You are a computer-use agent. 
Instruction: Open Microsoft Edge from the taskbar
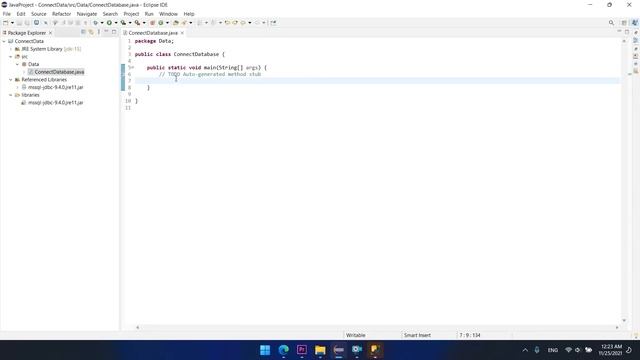284,350
